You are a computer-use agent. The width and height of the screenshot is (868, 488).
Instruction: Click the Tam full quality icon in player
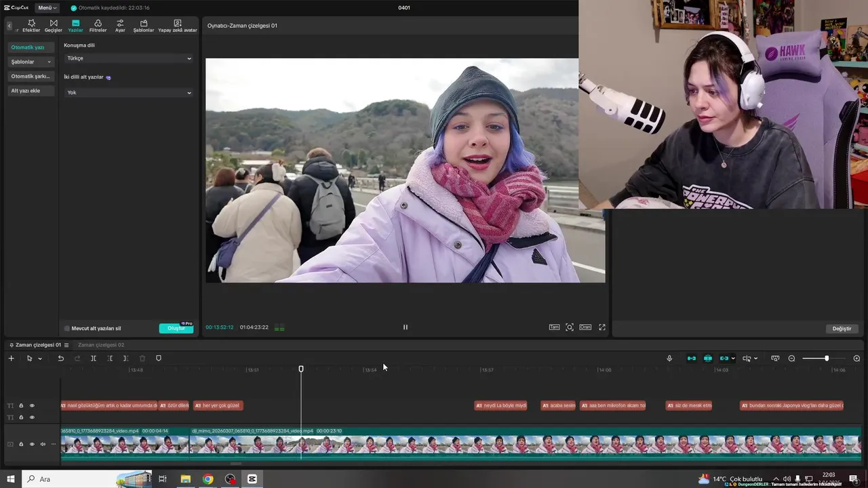[554, 327]
